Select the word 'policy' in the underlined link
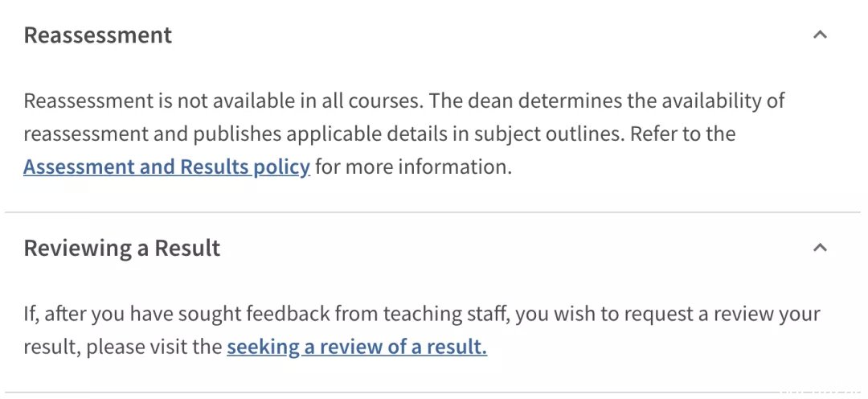 [282, 167]
